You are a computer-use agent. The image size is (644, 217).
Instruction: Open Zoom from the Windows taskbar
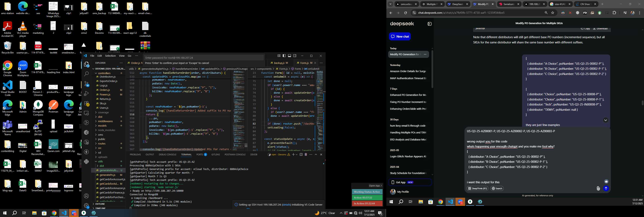click(74, 213)
